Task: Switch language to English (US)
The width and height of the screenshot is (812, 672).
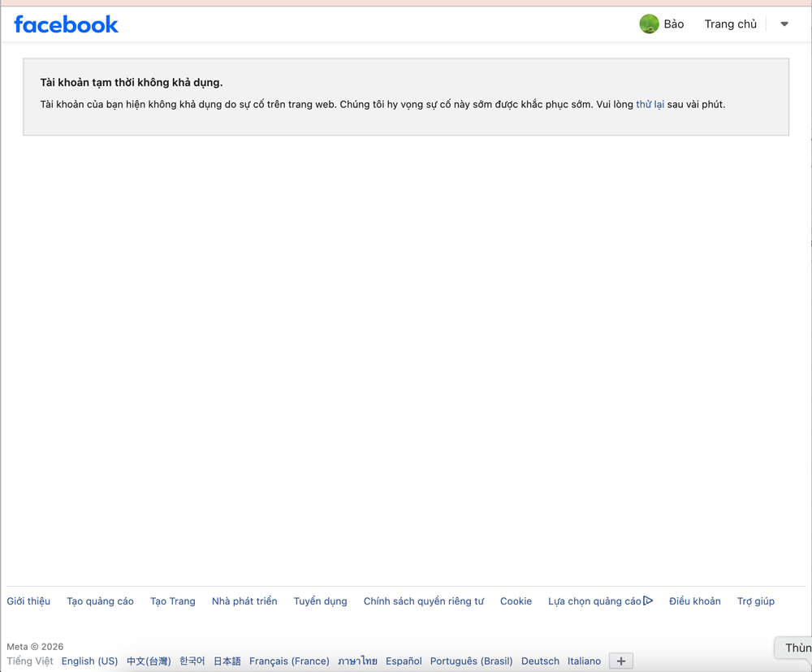Action: click(89, 661)
